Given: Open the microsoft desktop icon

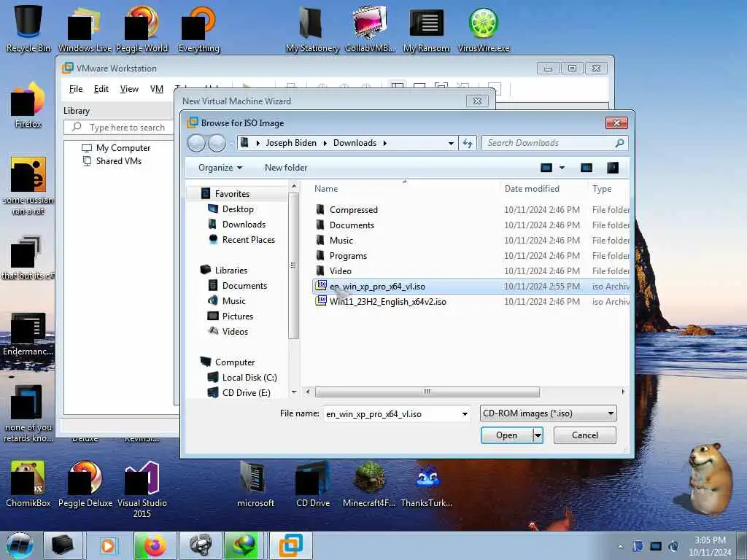Looking at the screenshot, I should click(255, 484).
